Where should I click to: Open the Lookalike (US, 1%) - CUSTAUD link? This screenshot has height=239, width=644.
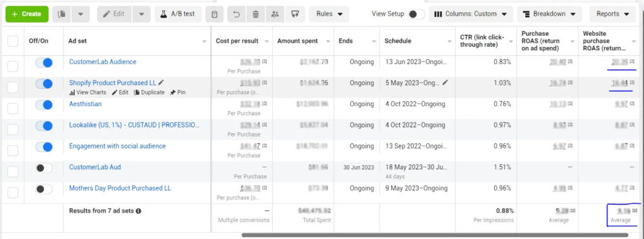(135, 125)
